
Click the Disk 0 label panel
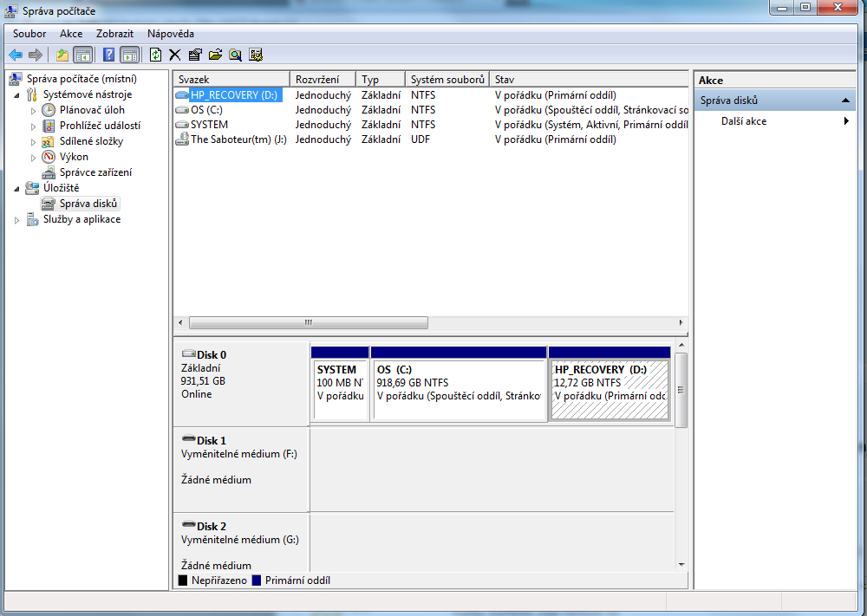click(241, 382)
